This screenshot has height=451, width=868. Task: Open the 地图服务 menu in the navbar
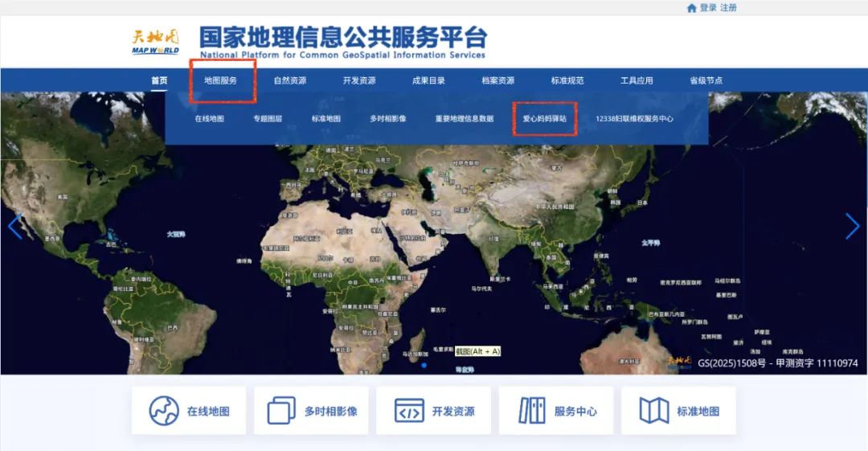coord(220,80)
